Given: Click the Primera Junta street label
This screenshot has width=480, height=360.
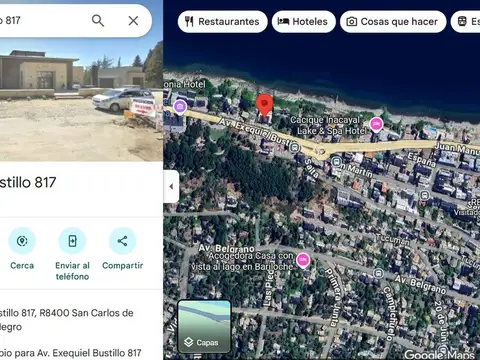Looking at the screenshot, I should click(x=333, y=297).
